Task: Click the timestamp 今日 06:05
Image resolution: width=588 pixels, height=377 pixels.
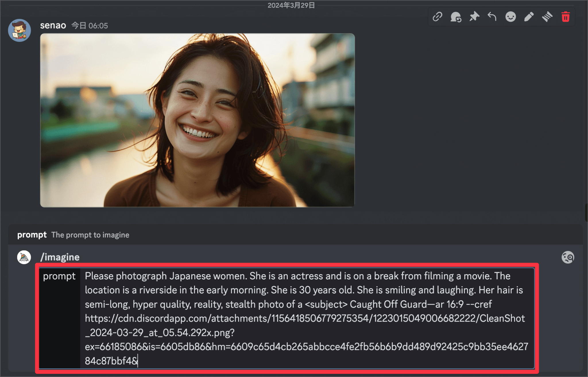Action: pyautogui.click(x=89, y=26)
